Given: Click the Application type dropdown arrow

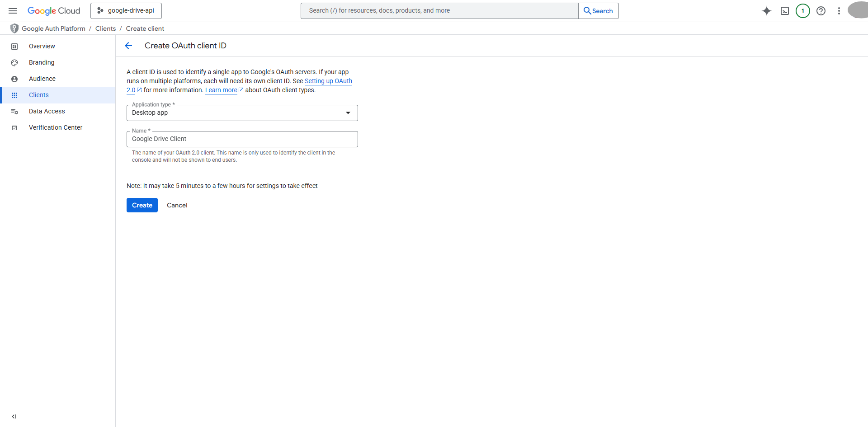Looking at the screenshot, I should (x=348, y=113).
